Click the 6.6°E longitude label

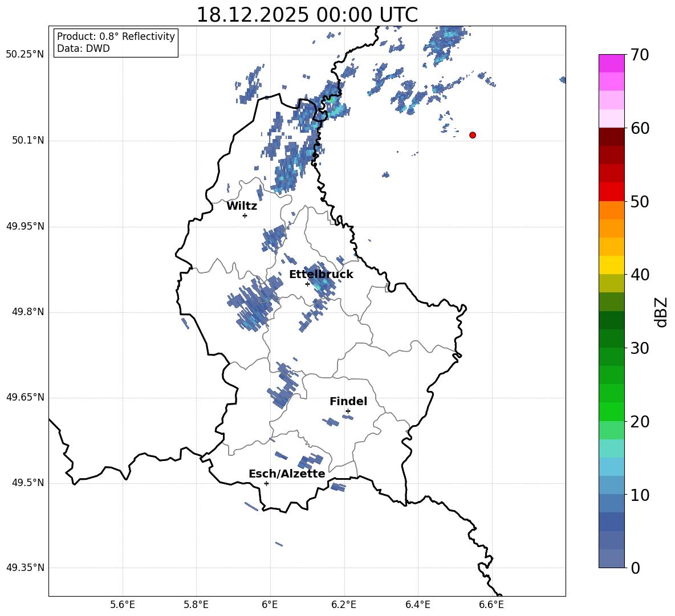[x=491, y=605]
